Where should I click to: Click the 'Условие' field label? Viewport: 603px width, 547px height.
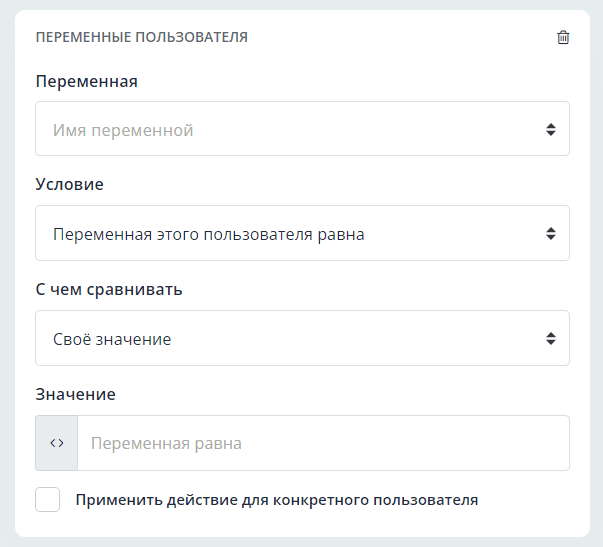click(69, 185)
